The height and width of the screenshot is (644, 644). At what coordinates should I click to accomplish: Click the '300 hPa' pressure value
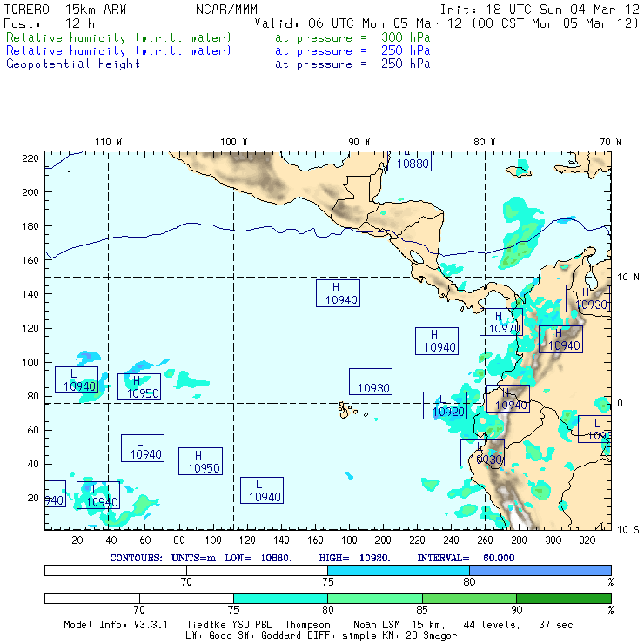pos(406,37)
